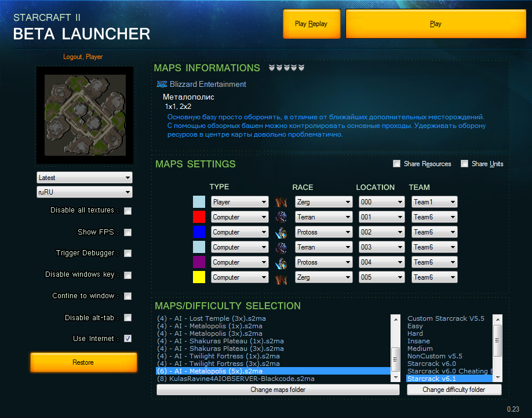Click the blue color swatch in 002 row

click(199, 232)
